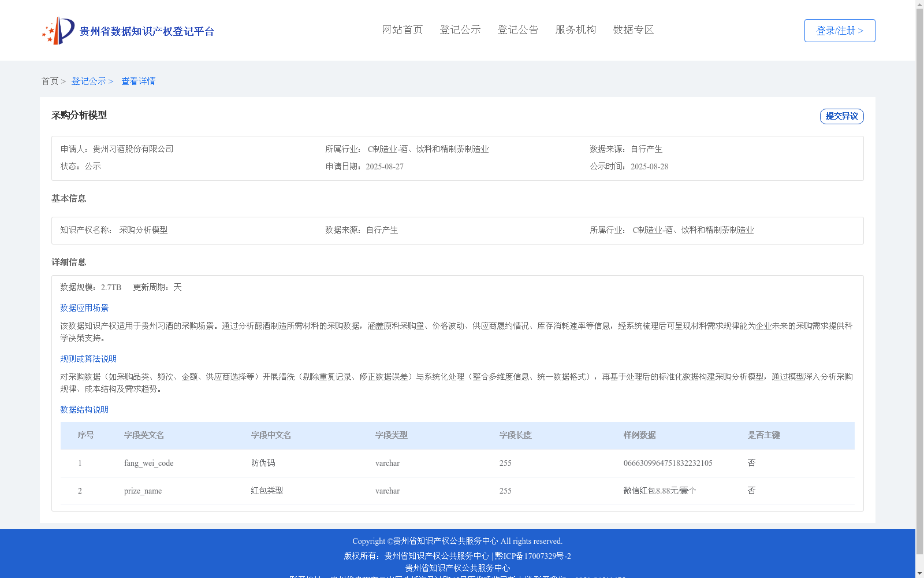
Task: Click the application date 2025-08-27
Action: 385,167
